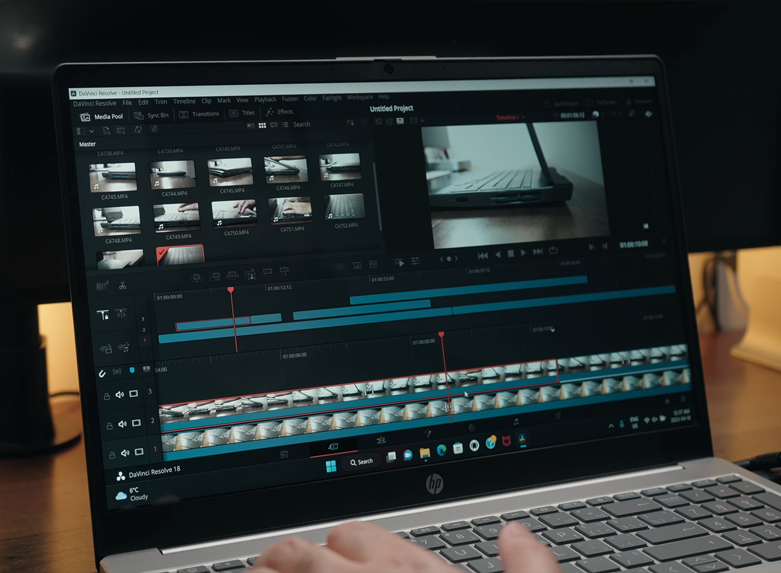This screenshot has width=781, height=573.
Task: Open the Playback menu
Action: click(x=265, y=99)
